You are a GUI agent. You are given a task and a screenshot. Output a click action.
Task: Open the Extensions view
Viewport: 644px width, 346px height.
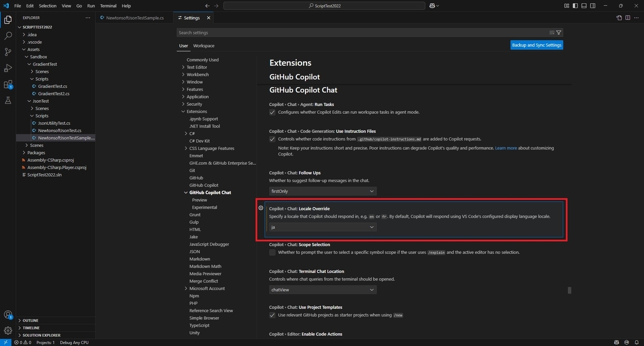pyautogui.click(x=8, y=84)
